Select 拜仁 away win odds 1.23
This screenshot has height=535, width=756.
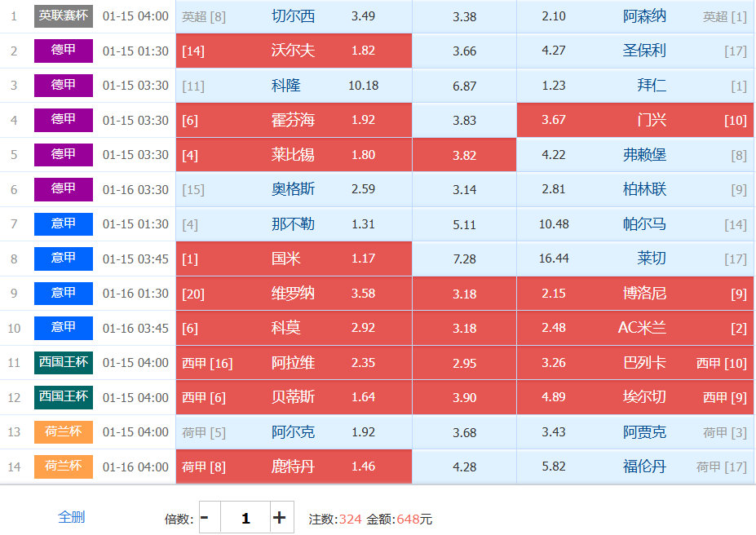tap(634, 86)
